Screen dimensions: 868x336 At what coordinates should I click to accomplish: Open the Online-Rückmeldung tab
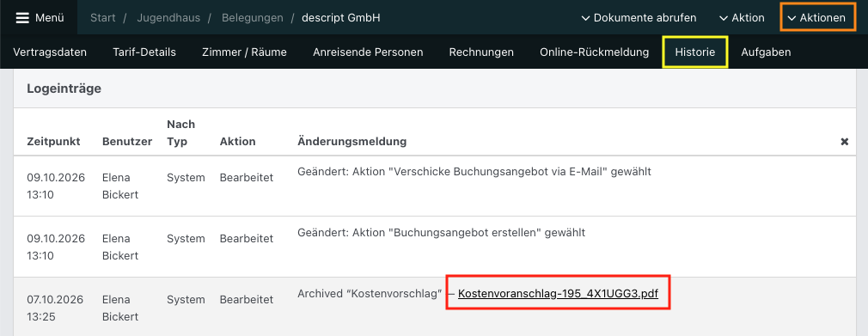595,52
